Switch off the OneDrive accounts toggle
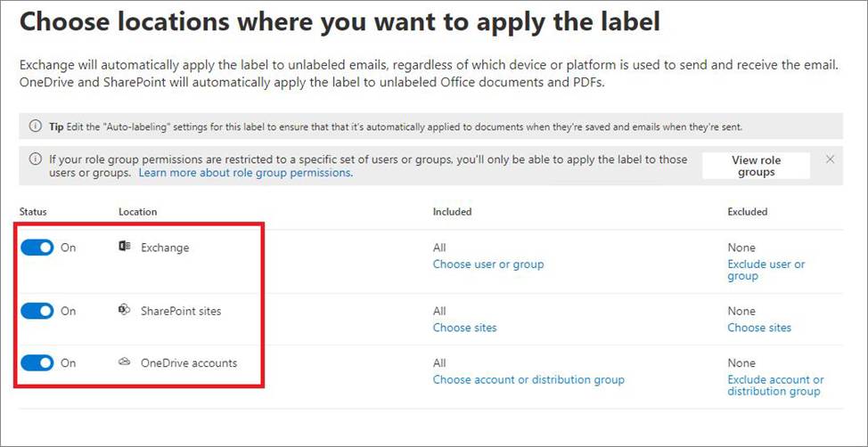Image resolution: width=868 pixels, height=447 pixels. (x=37, y=362)
